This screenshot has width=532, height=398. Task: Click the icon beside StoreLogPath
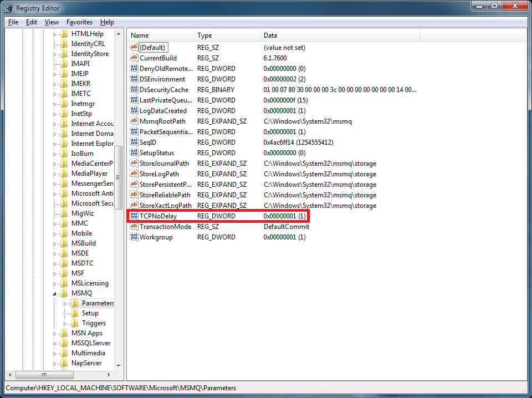coord(134,174)
